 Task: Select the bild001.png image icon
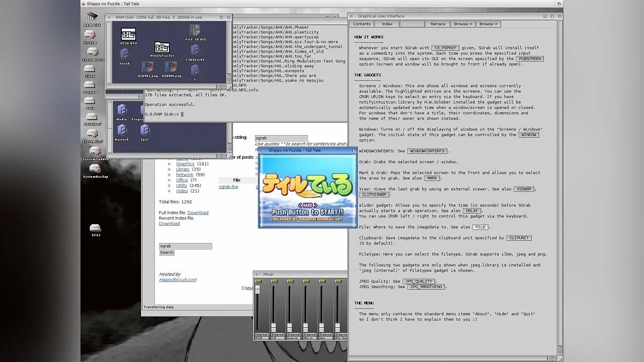coord(148,68)
